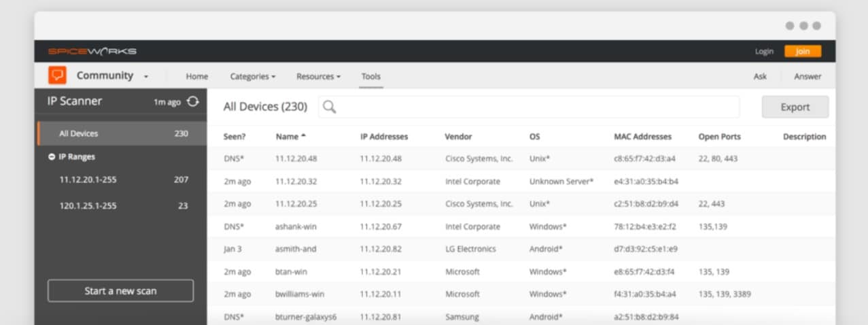Open the Community dropdown arrow
The height and width of the screenshot is (325, 868).
coord(146,77)
